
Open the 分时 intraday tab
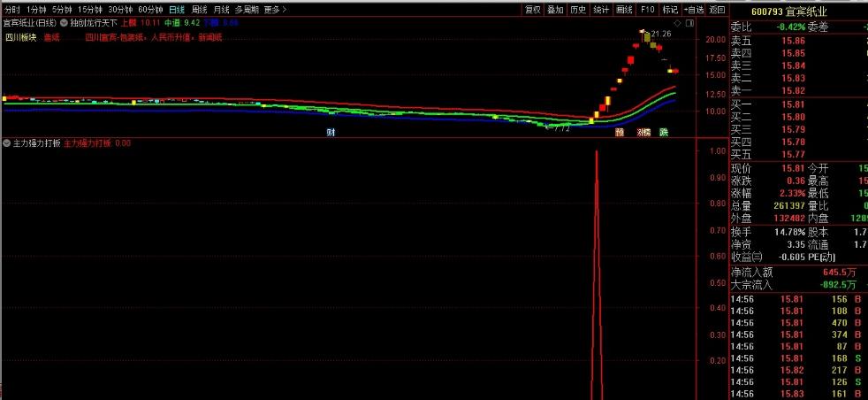coord(11,10)
